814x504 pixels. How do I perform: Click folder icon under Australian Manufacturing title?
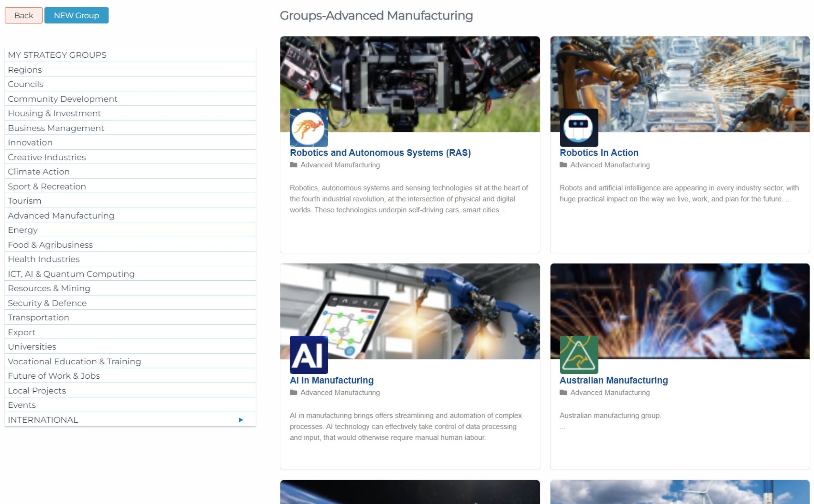(563, 392)
